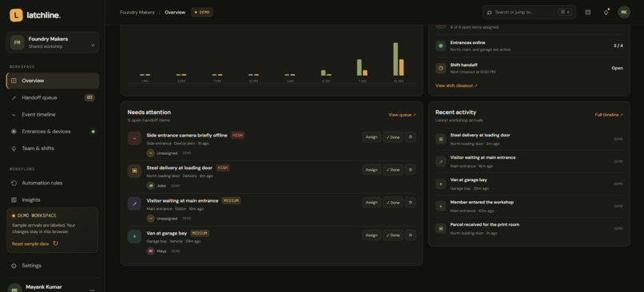The image size is (644, 292).
Task: Click the Entrances online status icon
Action: 441,46
